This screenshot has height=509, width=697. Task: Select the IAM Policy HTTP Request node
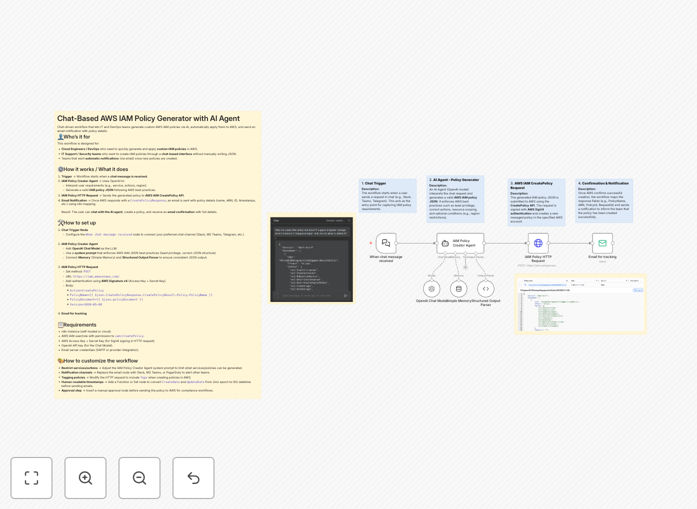pyautogui.click(x=538, y=243)
